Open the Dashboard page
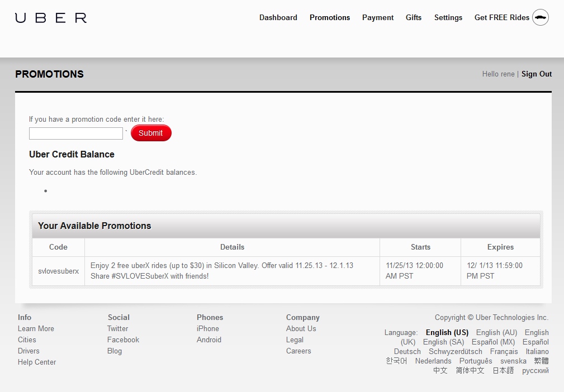Viewport: 564px width, 392px height. tap(278, 17)
